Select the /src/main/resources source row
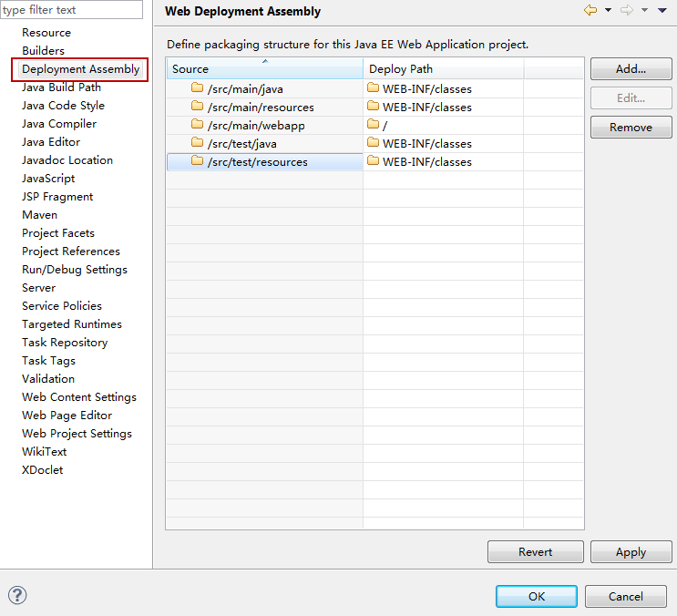 tap(264, 107)
